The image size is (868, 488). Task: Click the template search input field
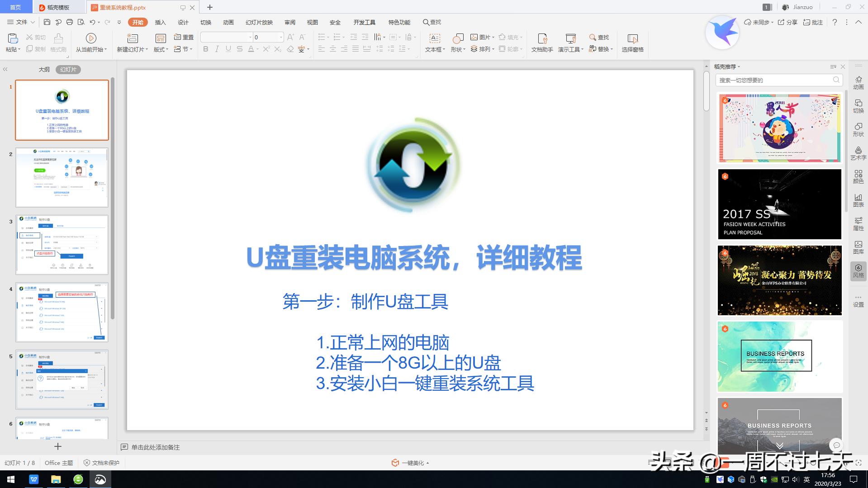776,80
